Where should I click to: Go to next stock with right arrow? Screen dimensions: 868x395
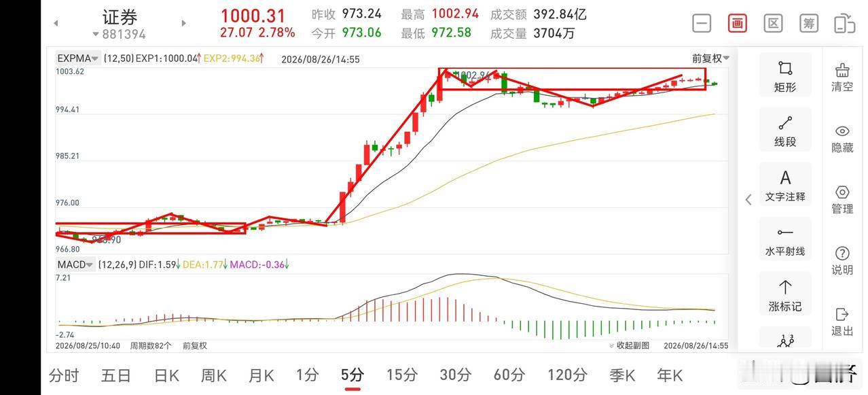(x=183, y=23)
